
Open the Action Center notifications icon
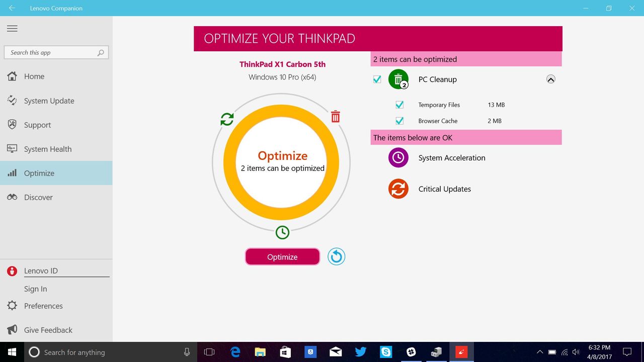[x=627, y=352]
